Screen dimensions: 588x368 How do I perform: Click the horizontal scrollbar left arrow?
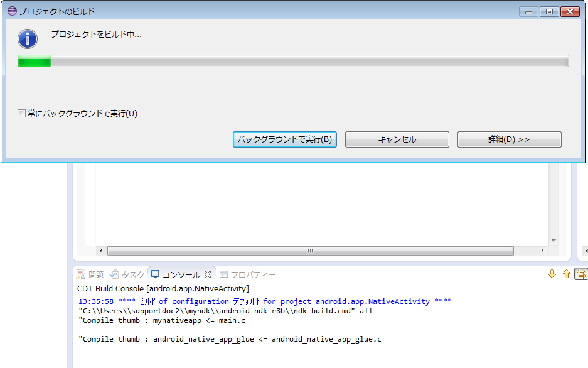[101, 251]
